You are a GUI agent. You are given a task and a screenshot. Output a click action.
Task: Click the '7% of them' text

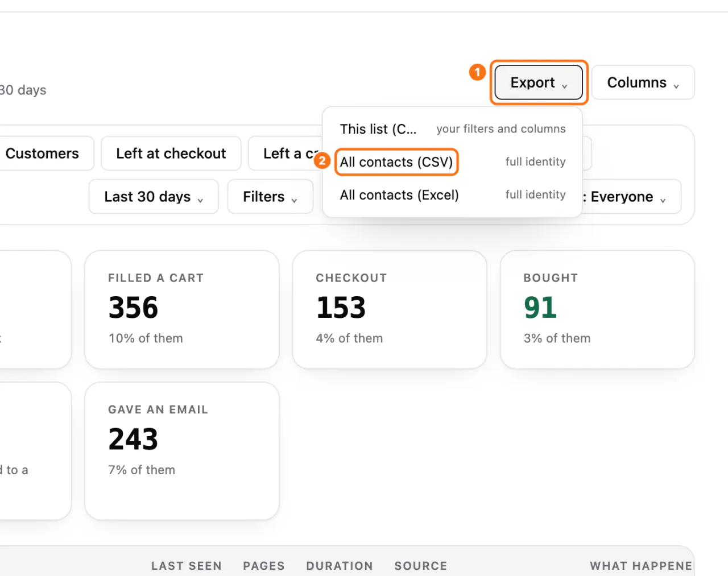(x=142, y=470)
